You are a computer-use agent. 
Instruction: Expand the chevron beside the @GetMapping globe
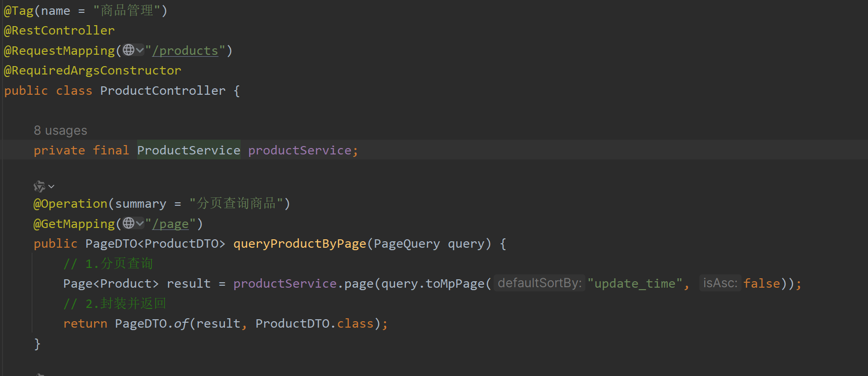(140, 223)
